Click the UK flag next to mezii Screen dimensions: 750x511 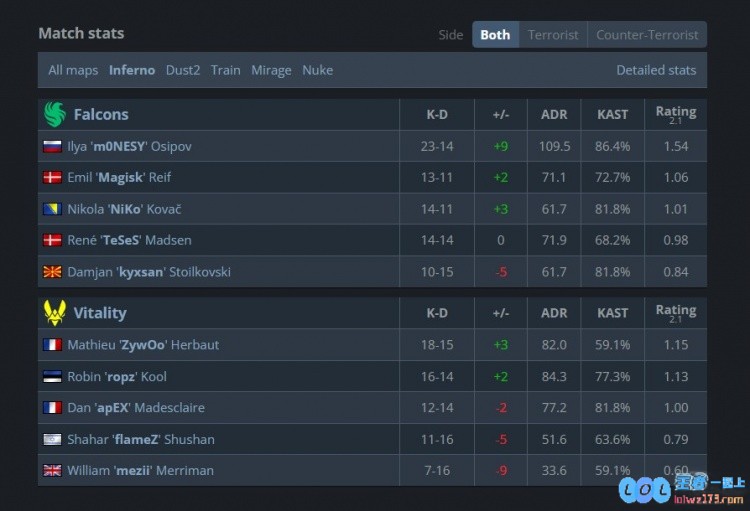(x=52, y=470)
